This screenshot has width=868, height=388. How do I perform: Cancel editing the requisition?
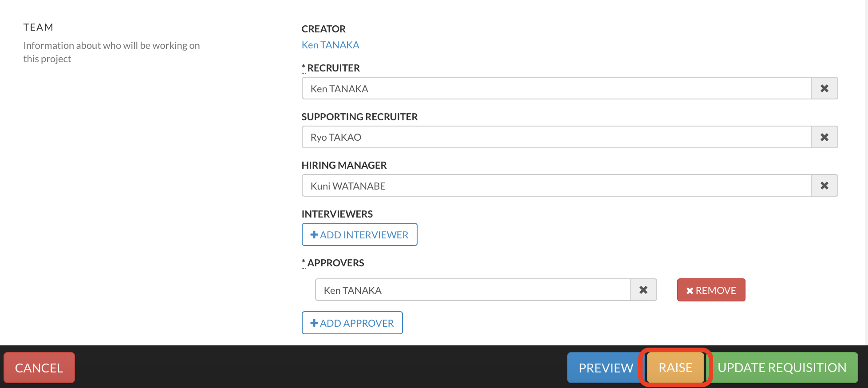click(39, 368)
